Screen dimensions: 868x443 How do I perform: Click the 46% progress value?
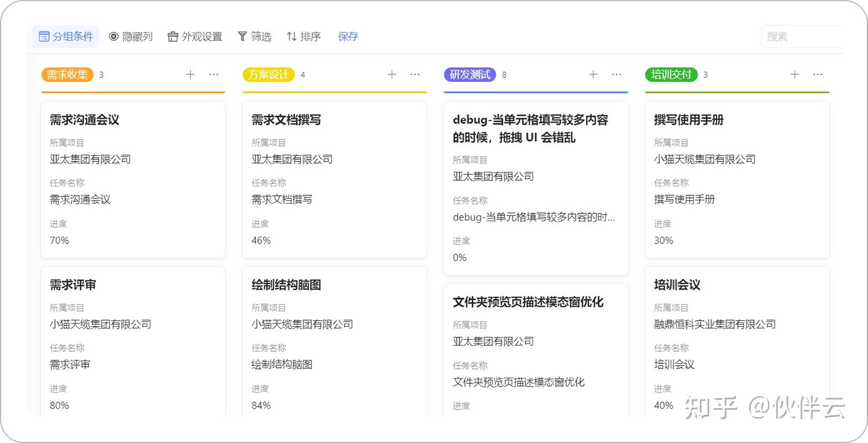click(x=261, y=241)
